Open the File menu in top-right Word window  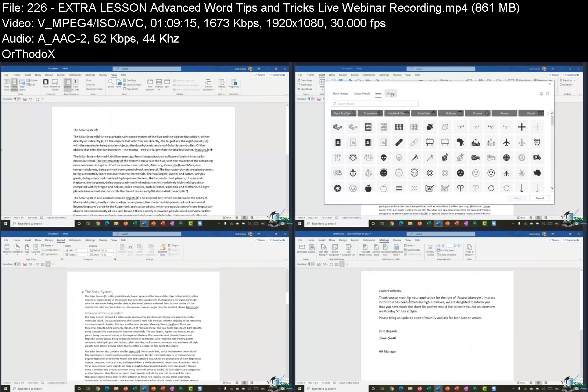[x=300, y=75]
